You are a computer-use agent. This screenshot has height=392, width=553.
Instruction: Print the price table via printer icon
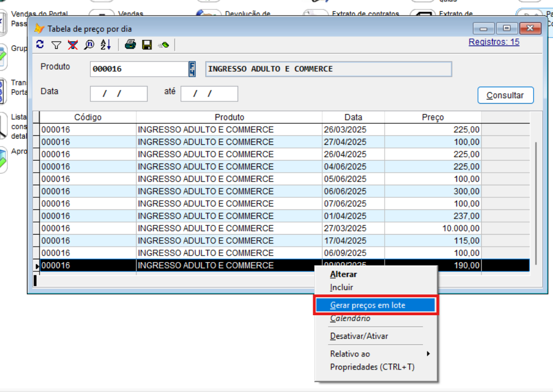coord(130,45)
